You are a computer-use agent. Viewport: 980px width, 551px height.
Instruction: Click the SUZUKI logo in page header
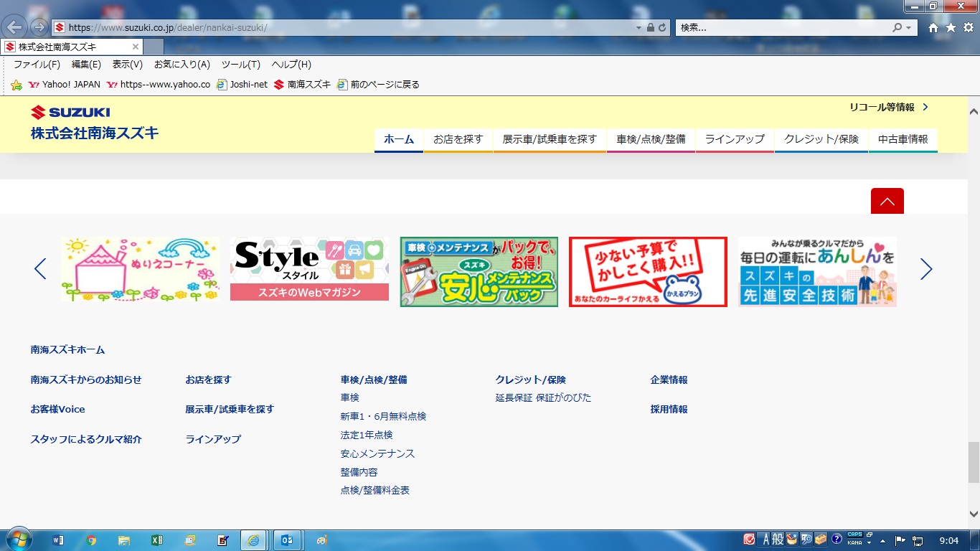pos(70,112)
